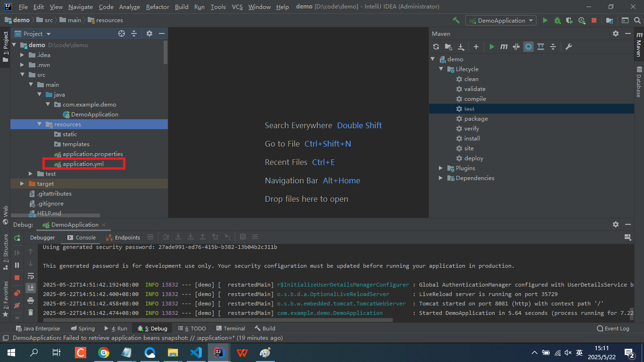Image resolution: width=644 pixels, height=362 pixels.
Task: Collapse the src folder arrow
Action: pyautogui.click(x=22, y=75)
